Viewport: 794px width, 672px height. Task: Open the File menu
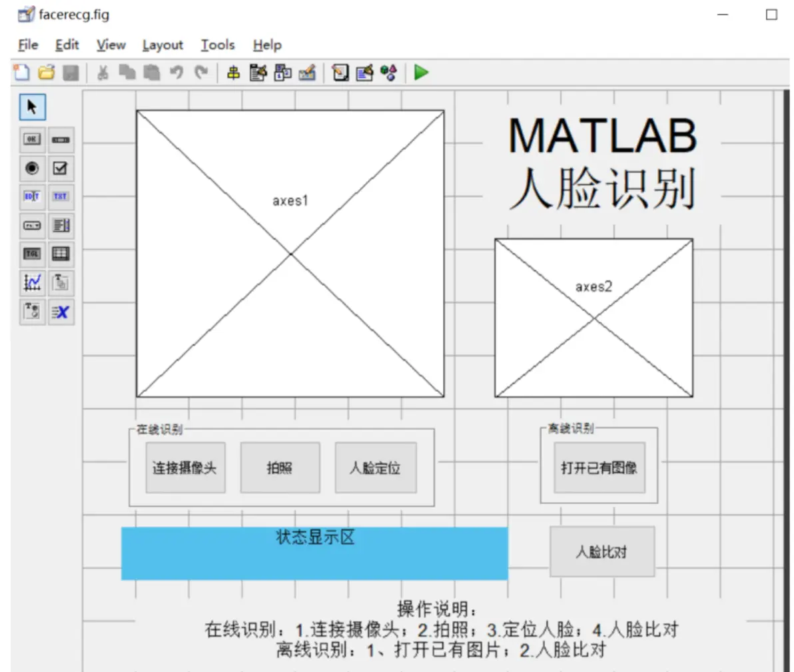pos(29,45)
